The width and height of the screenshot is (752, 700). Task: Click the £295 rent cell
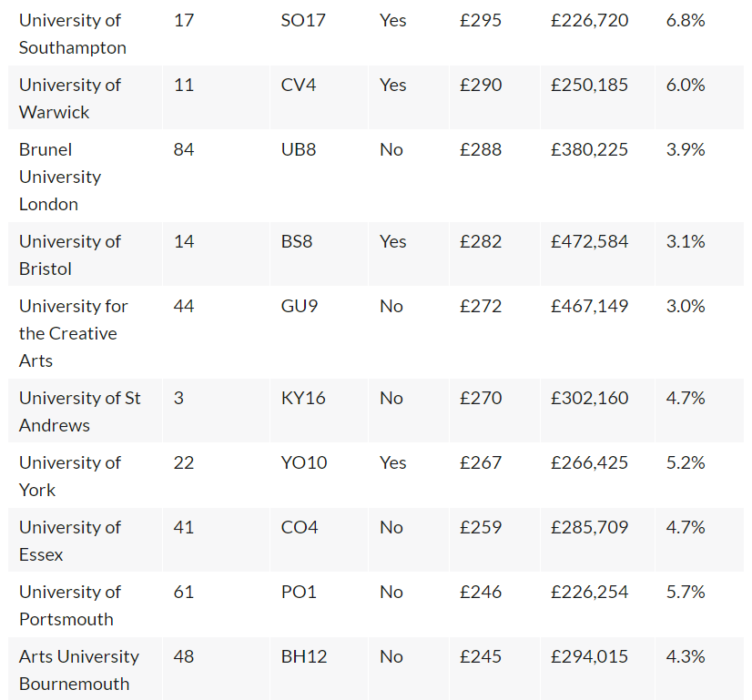(x=494, y=34)
